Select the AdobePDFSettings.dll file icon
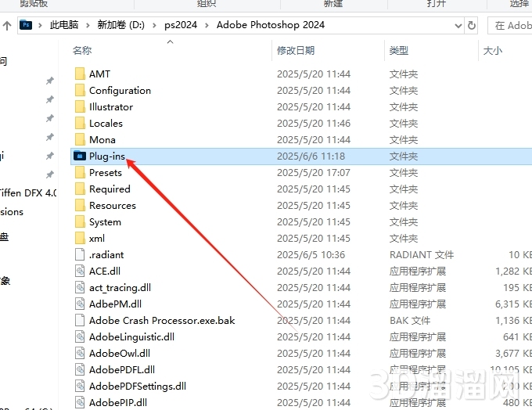 (x=80, y=386)
